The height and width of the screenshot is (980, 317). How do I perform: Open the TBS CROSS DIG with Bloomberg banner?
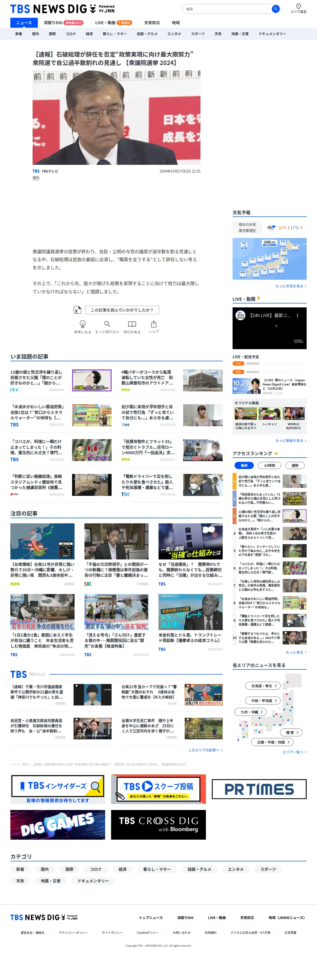[x=158, y=825]
